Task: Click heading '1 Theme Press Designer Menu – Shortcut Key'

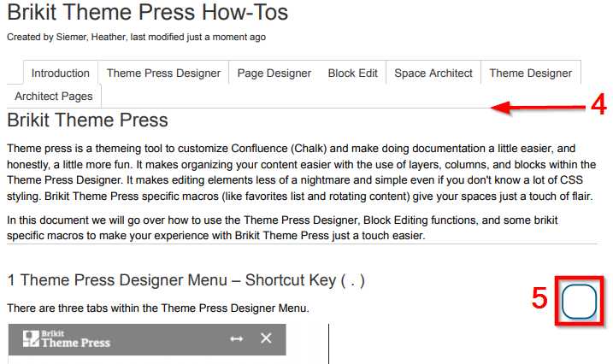Action: tap(186, 280)
